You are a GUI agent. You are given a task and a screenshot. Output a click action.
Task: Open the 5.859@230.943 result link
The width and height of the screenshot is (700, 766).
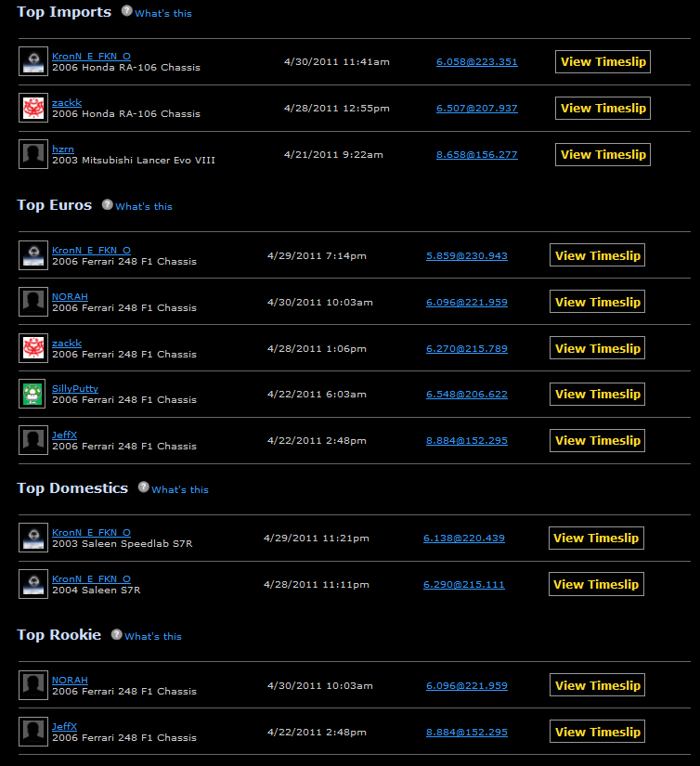466,255
